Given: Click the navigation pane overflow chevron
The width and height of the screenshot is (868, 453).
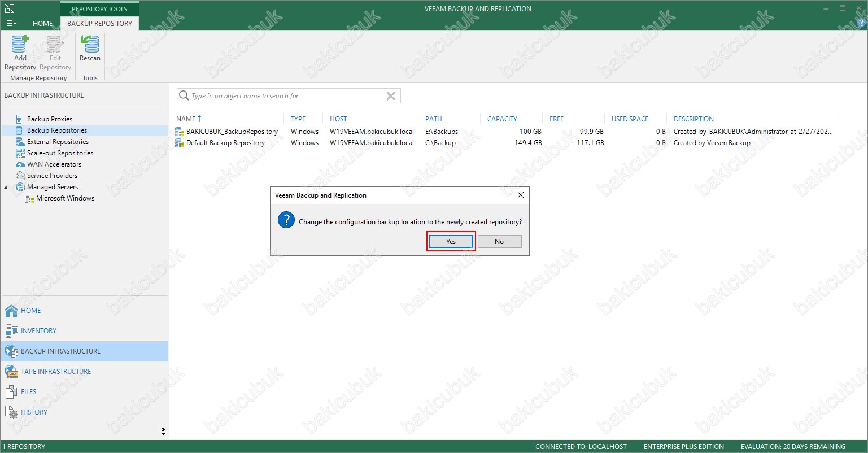Looking at the screenshot, I should [163, 432].
